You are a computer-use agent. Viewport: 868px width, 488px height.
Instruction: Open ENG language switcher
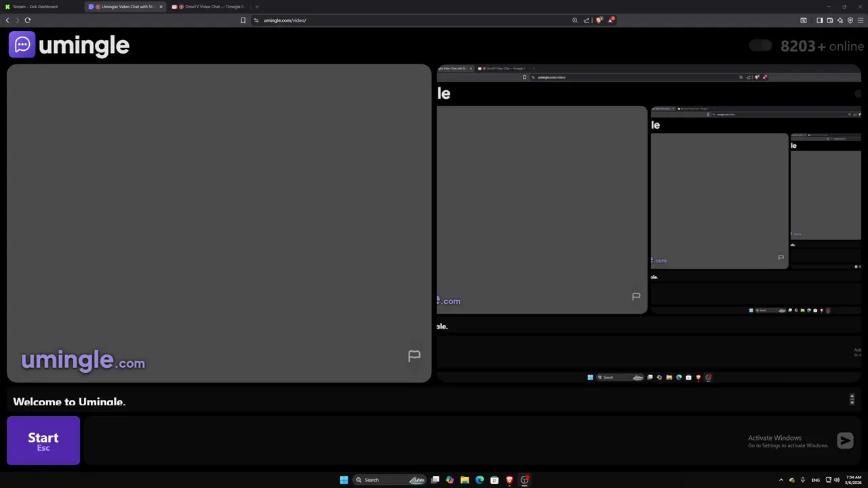(x=816, y=480)
